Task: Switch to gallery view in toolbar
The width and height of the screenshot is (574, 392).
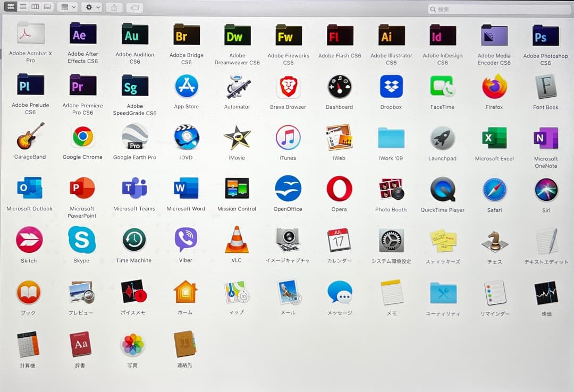Action: (47, 6)
